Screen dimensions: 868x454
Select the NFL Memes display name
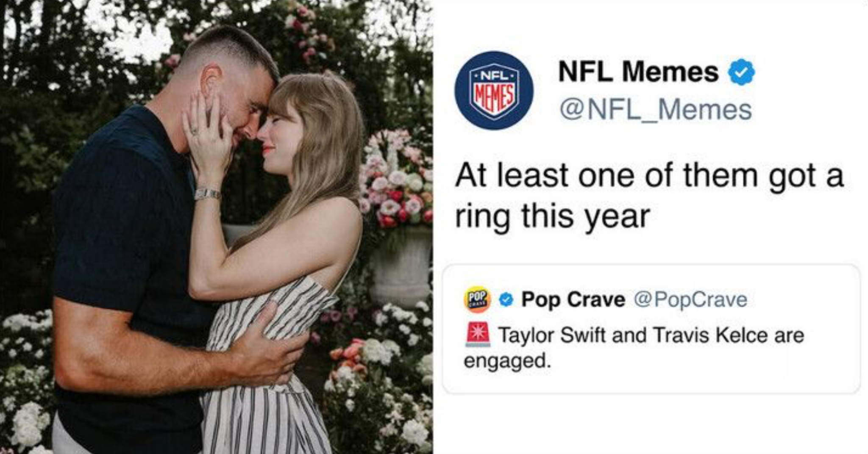coord(638,72)
